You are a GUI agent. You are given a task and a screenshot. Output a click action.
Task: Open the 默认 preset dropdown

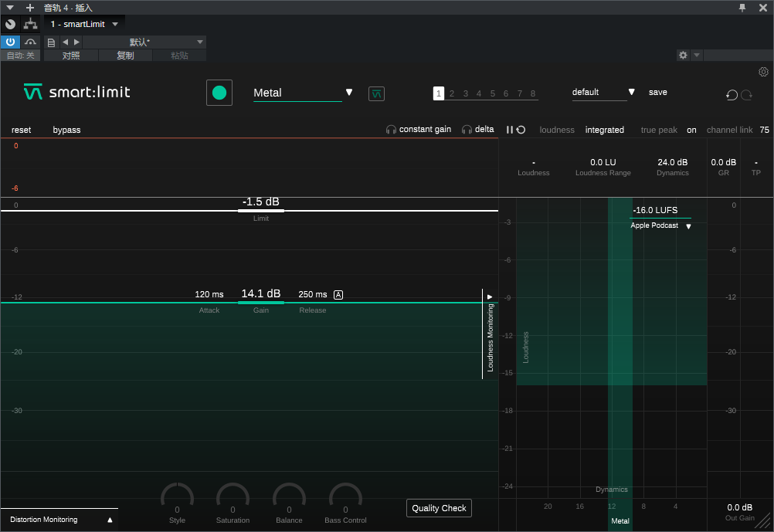tap(143, 42)
